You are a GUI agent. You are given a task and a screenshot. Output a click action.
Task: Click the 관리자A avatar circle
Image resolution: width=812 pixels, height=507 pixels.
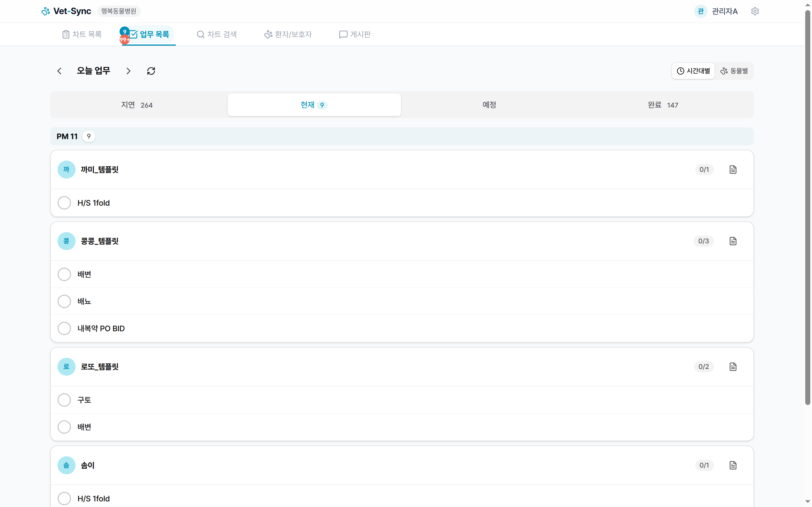pyautogui.click(x=701, y=11)
